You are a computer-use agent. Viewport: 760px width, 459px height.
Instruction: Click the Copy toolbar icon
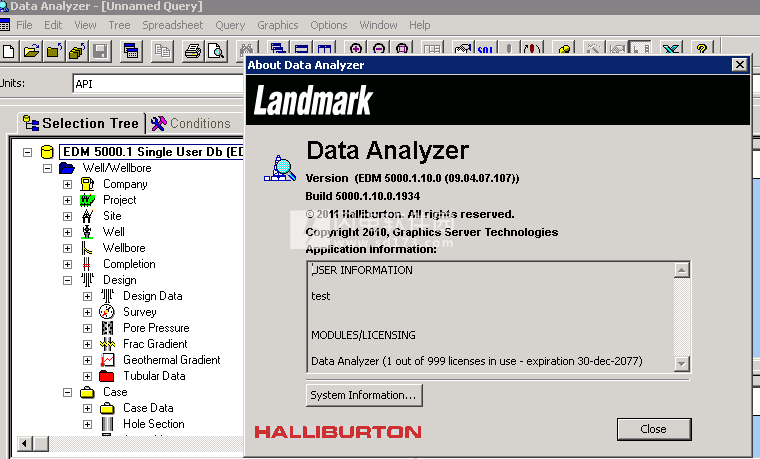pos(162,51)
